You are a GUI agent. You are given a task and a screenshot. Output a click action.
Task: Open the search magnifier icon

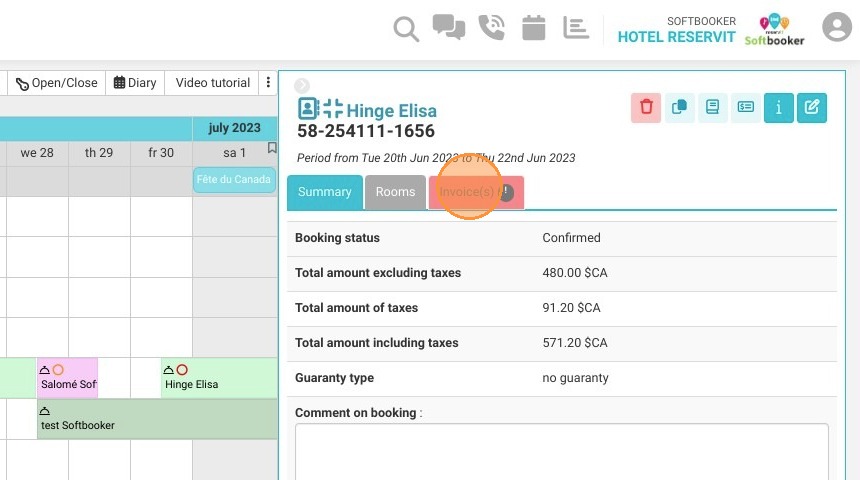tap(406, 29)
